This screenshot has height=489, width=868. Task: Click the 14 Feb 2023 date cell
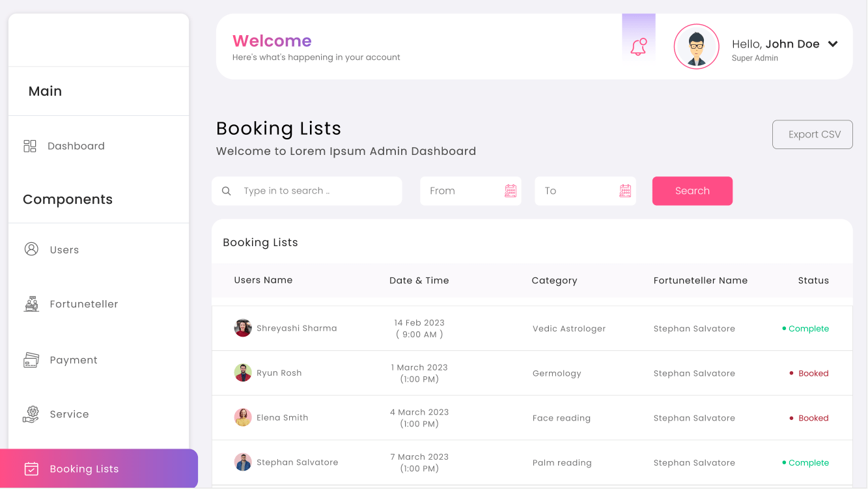pyautogui.click(x=419, y=328)
